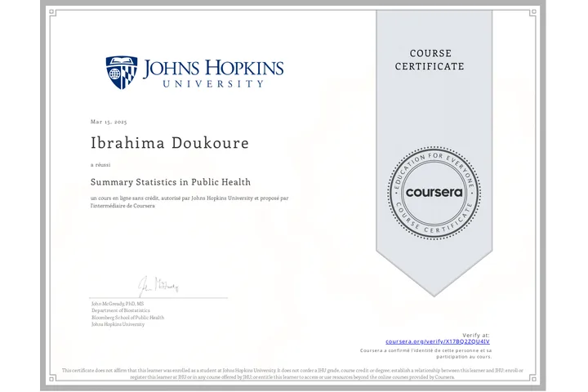This screenshot has width=588, height=392.
Task: Click the "This certificate does not affirm" disclaimer
Action: 292,373
